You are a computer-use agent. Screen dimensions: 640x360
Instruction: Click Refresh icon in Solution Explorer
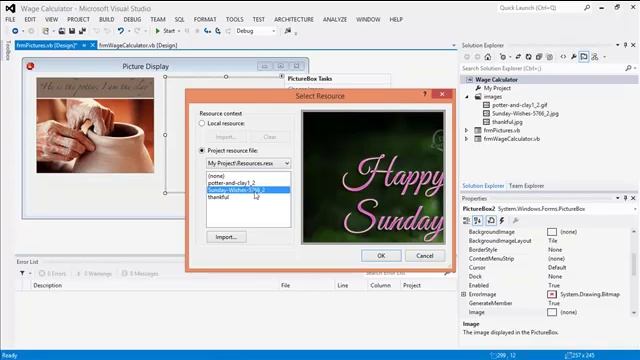click(x=529, y=57)
